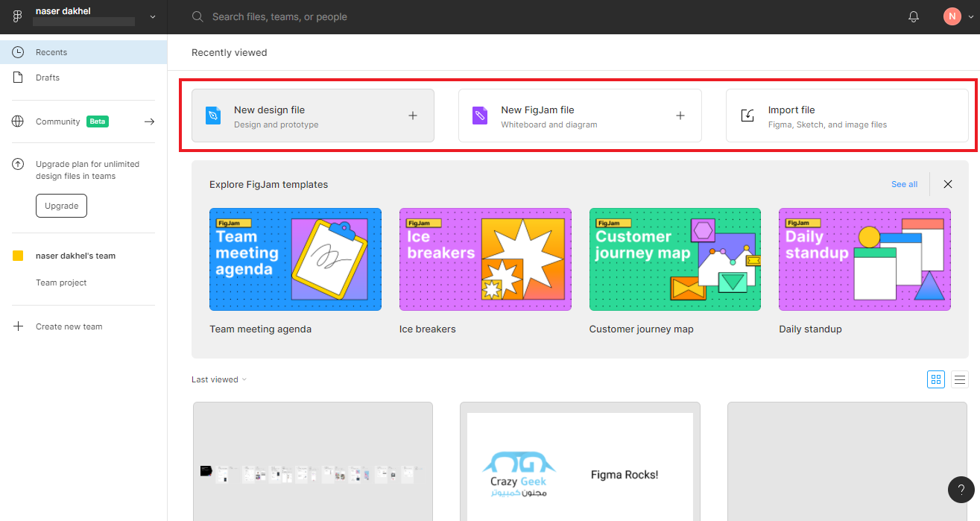Viewport: 980px width, 521px height.
Task: Open the Customer journey map template thumbnail
Action: 674,259
